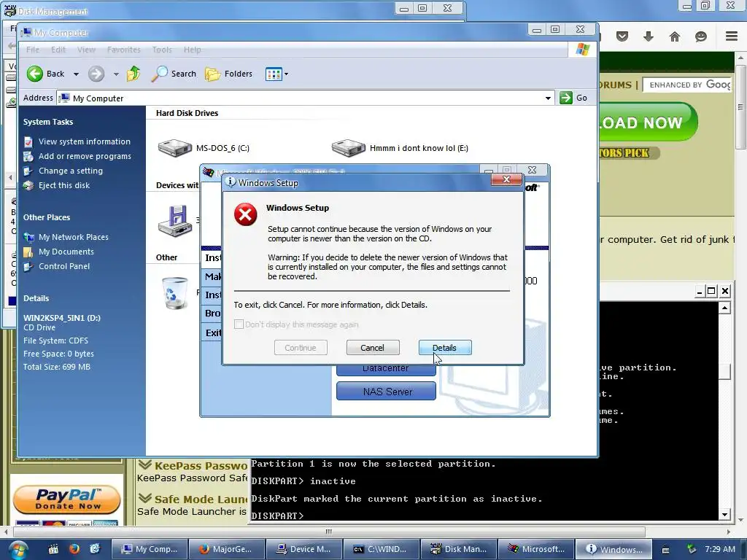Image resolution: width=747 pixels, height=560 pixels.
Task: Click the Firefox hamburger menu icon
Action: click(x=732, y=36)
